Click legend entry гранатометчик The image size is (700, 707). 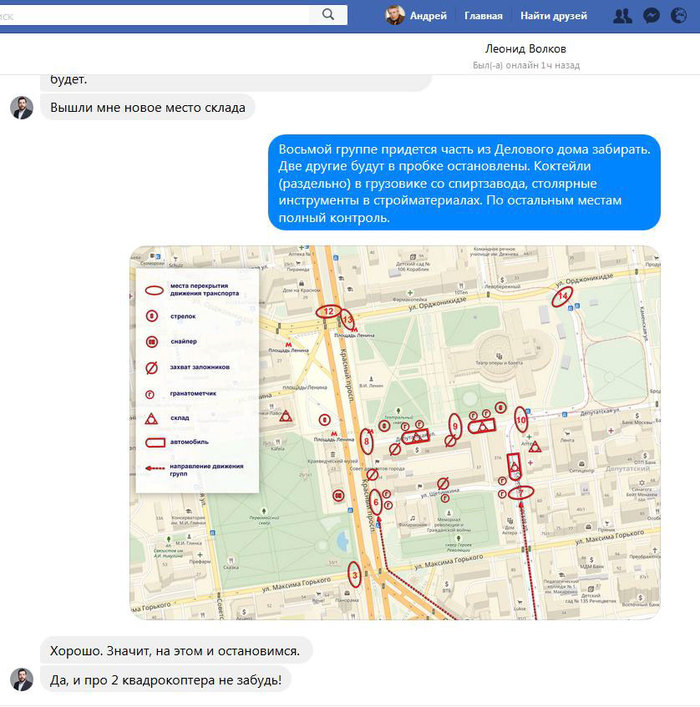pyautogui.click(x=180, y=394)
